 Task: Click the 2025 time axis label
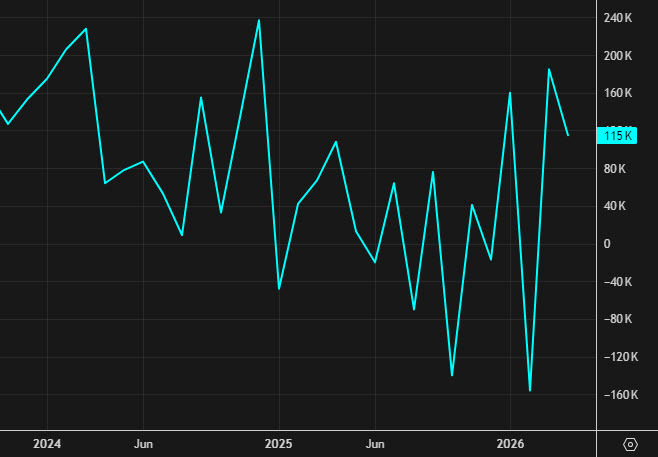coord(279,444)
